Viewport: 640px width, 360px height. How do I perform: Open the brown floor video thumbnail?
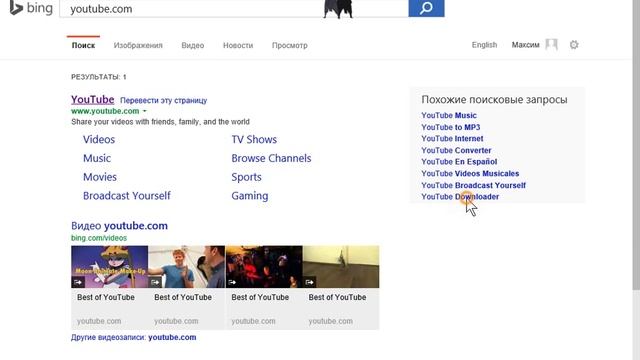pyautogui.click(x=341, y=267)
